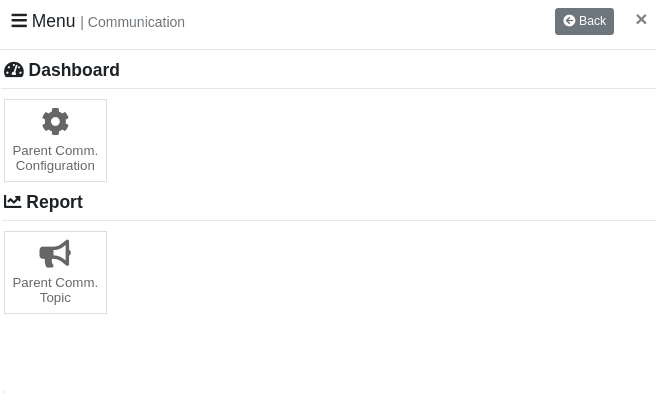Image resolution: width=656 pixels, height=408 pixels.
Task: Click the 'Back' text on the grey button
Action: tap(592, 21)
